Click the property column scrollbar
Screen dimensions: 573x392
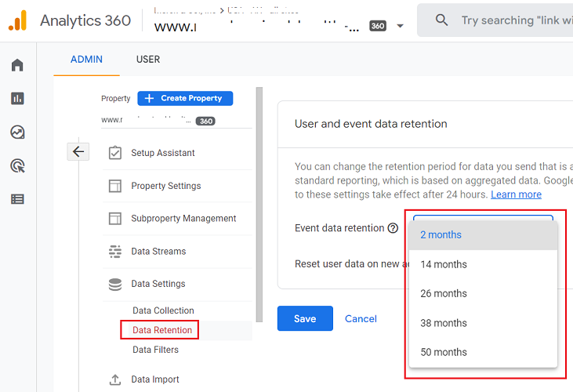pos(259,205)
